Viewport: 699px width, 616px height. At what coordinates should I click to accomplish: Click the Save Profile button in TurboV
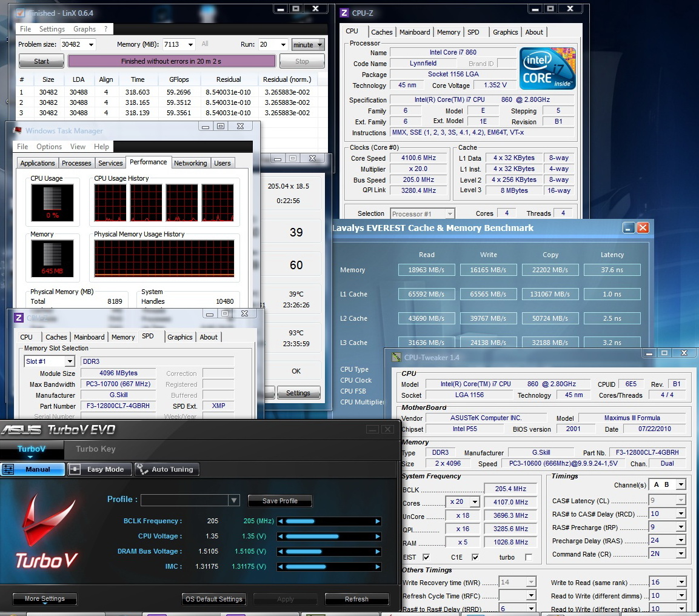coord(280,501)
